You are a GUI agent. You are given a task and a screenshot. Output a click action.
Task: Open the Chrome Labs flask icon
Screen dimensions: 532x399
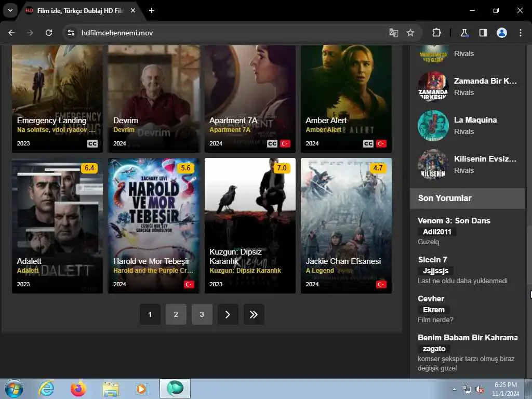[464, 33]
